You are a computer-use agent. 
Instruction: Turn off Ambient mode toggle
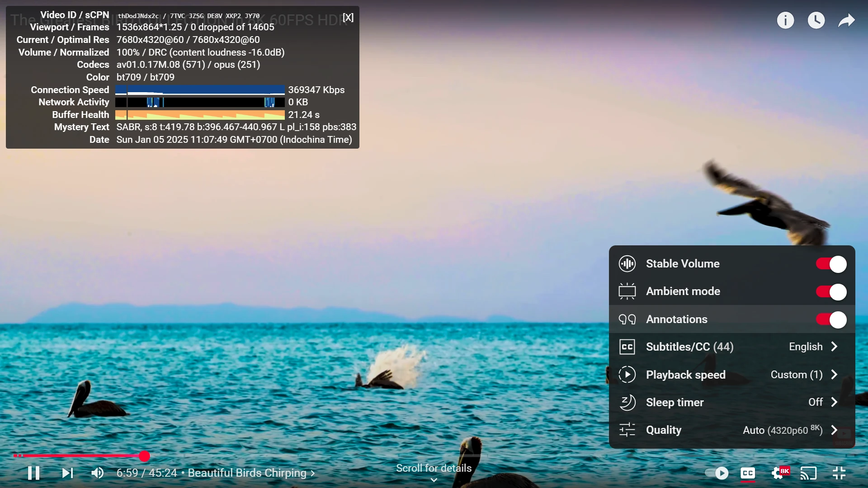(x=831, y=292)
